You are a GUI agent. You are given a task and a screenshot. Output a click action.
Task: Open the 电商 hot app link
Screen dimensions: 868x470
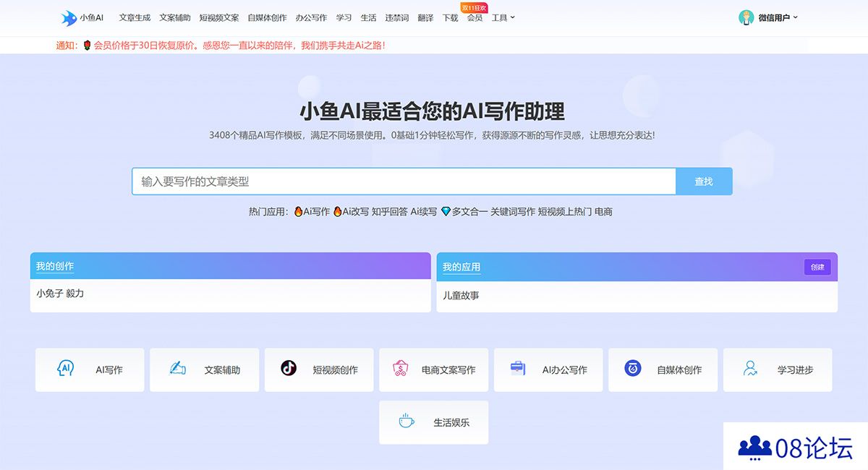point(603,211)
